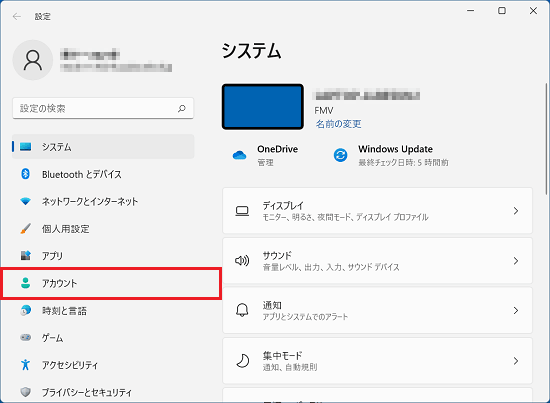The height and width of the screenshot is (403, 550).
Task: Minimize the Settings window
Action: tap(470, 11)
